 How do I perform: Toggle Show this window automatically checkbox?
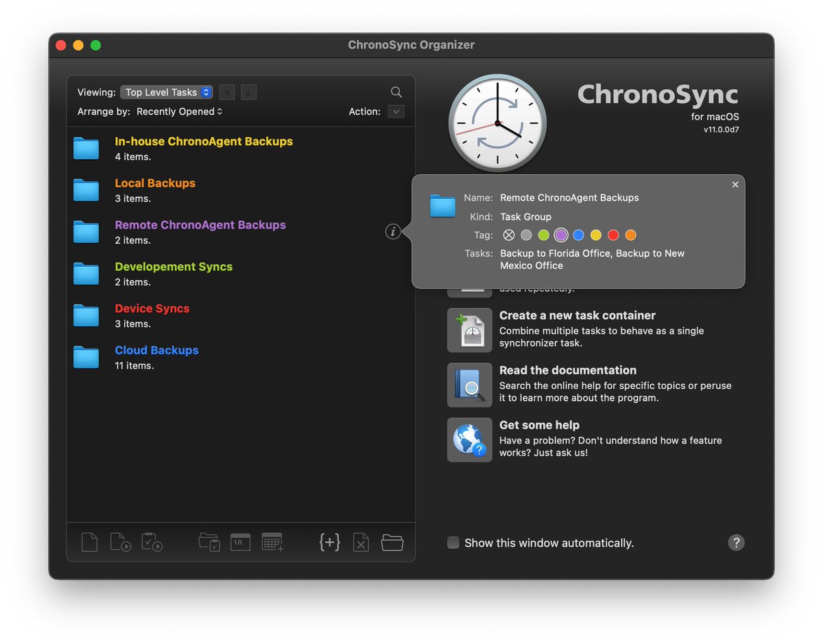tap(453, 542)
